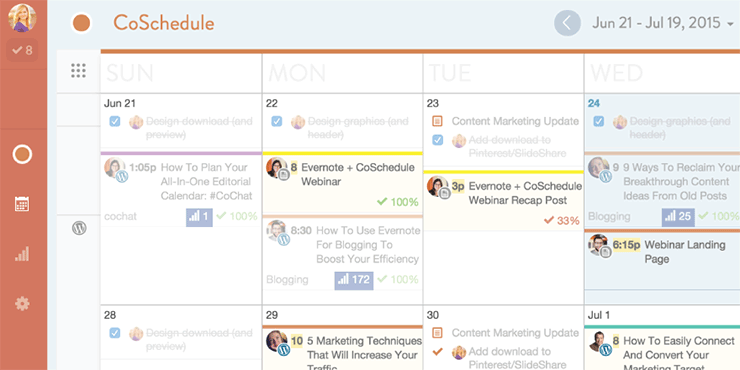Open the settings gear in the sidebar

point(22,303)
